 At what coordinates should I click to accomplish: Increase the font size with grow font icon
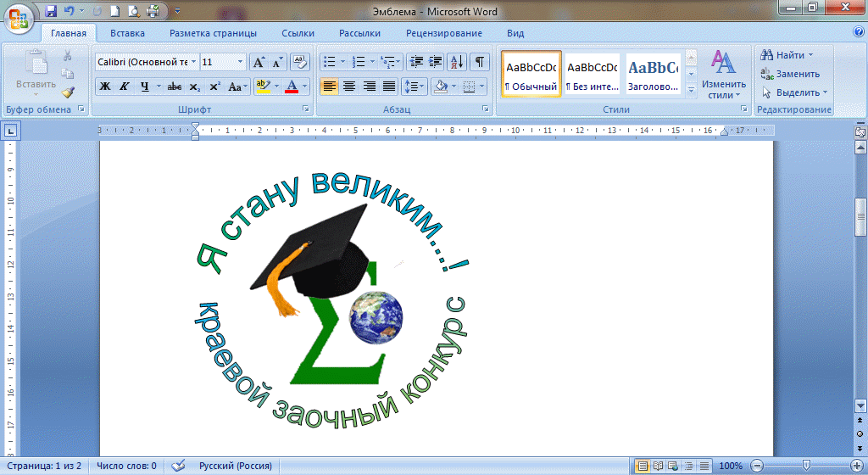(259, 62)
